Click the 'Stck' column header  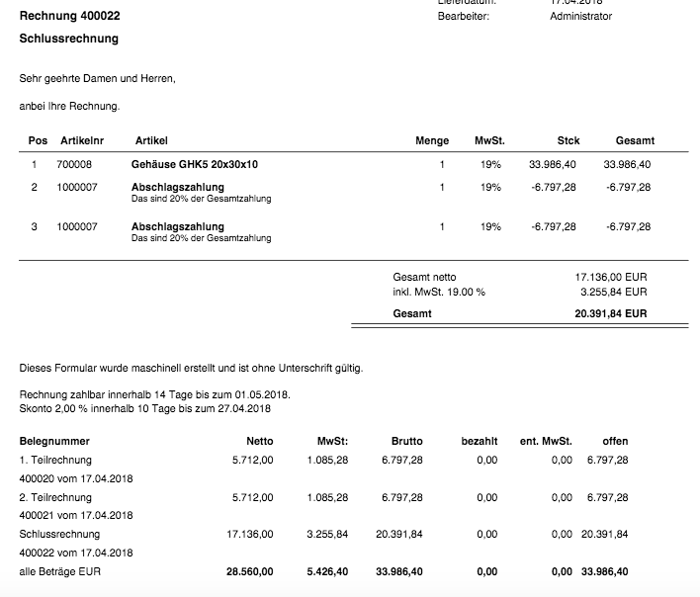coord(568,141)
